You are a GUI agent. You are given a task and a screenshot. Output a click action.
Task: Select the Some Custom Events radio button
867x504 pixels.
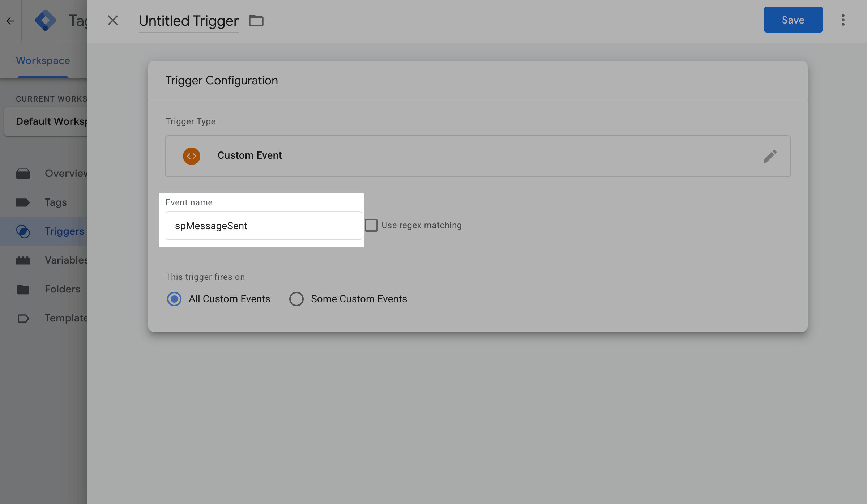point(296,299)
